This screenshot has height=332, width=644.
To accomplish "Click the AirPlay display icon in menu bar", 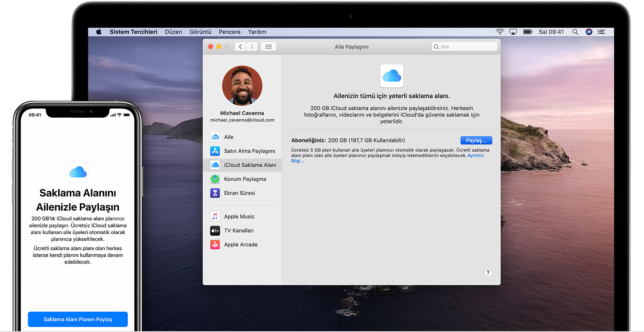I will click(513, 32).
